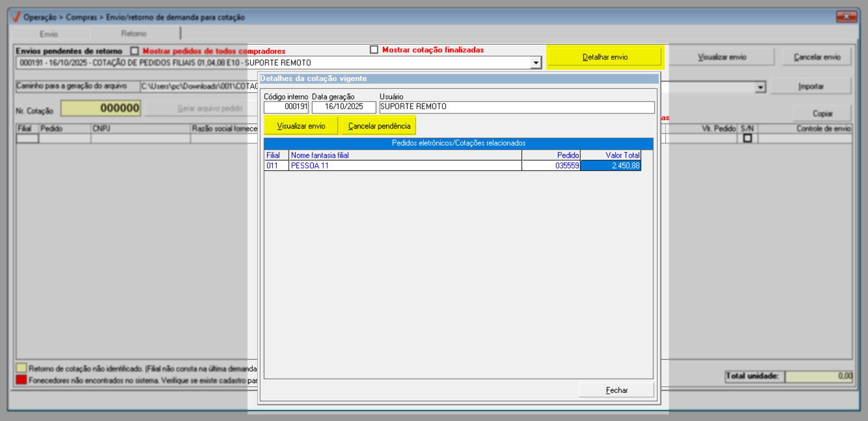Screen dimensions: 868x421
Task: Open the dropdown next to Importar
Action: click(760, 87)
